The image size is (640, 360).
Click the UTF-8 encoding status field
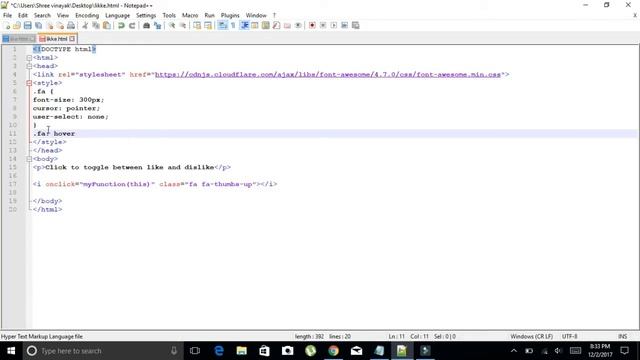(x=569, y=336)
